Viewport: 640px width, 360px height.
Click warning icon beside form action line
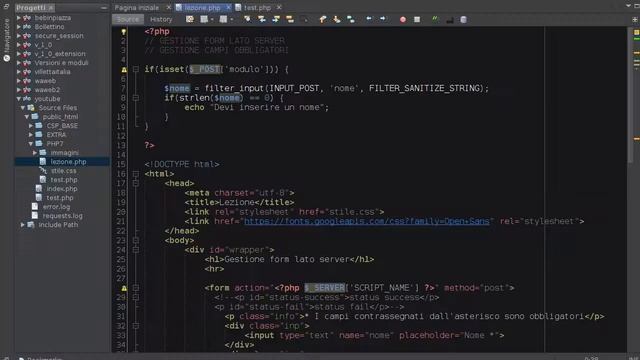tap(124, 288)
